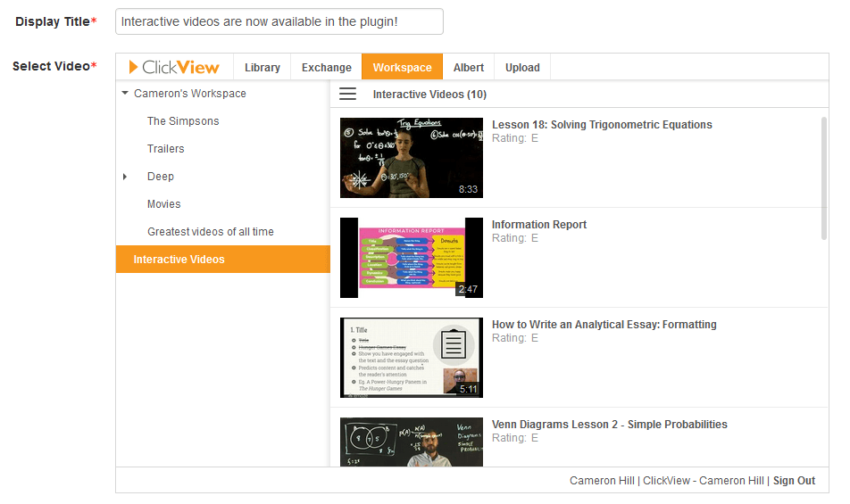Select Greatest videos of all time folder

(x=211, y=232)
